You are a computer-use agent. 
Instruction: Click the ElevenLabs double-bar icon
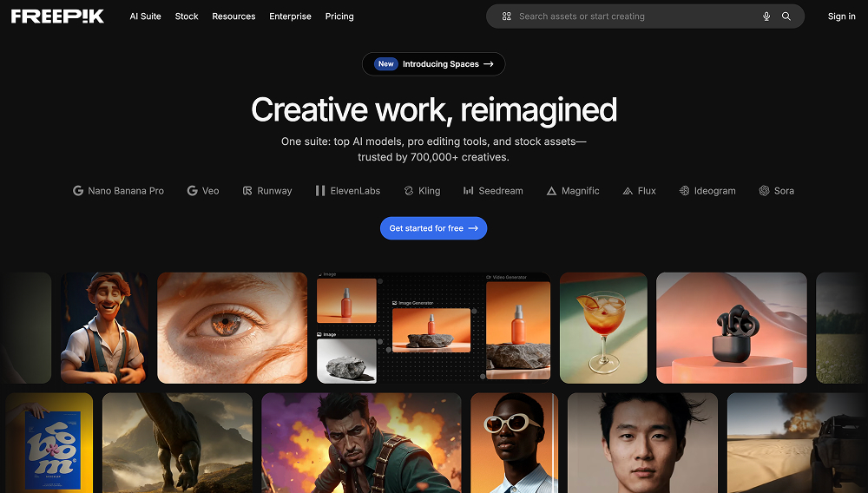point(320,191)
